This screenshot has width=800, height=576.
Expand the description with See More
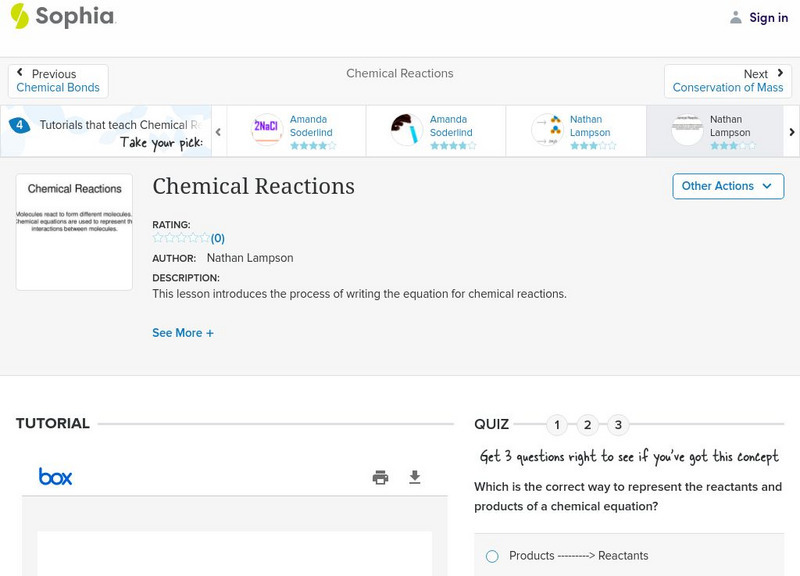pos(183,332)
